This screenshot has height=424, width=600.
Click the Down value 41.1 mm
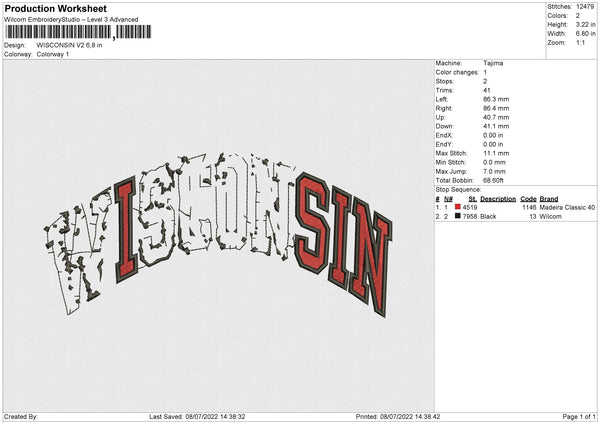pos(496,126)
